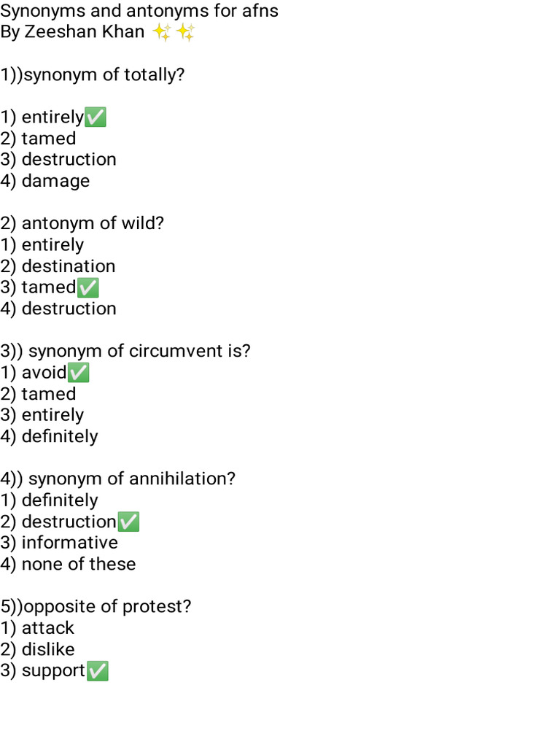Screen dimensions: 560x747
Task: Click the question "synonym of totally?"
Action: [104, 74]
